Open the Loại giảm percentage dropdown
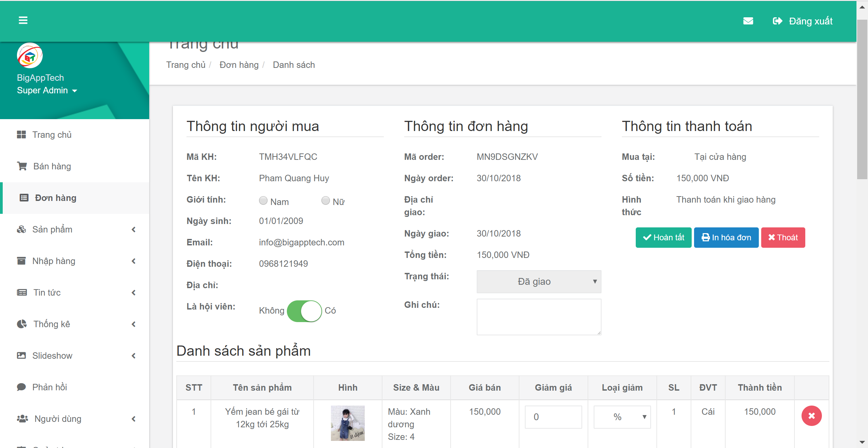Image resolution: width=868 pixels, height=448 pixels. pyautogui.click(x=622, y=417)
